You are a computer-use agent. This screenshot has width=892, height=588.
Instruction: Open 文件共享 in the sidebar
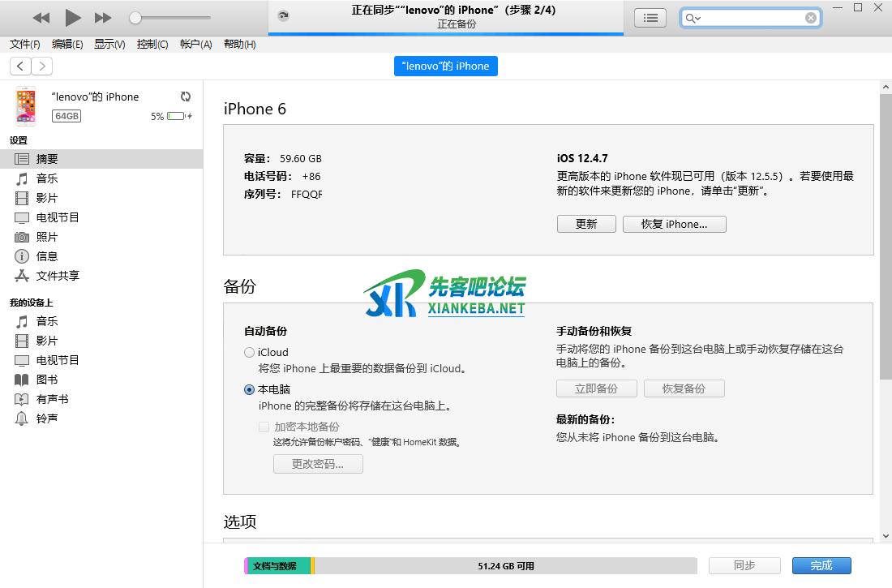(x=58, y=276)
